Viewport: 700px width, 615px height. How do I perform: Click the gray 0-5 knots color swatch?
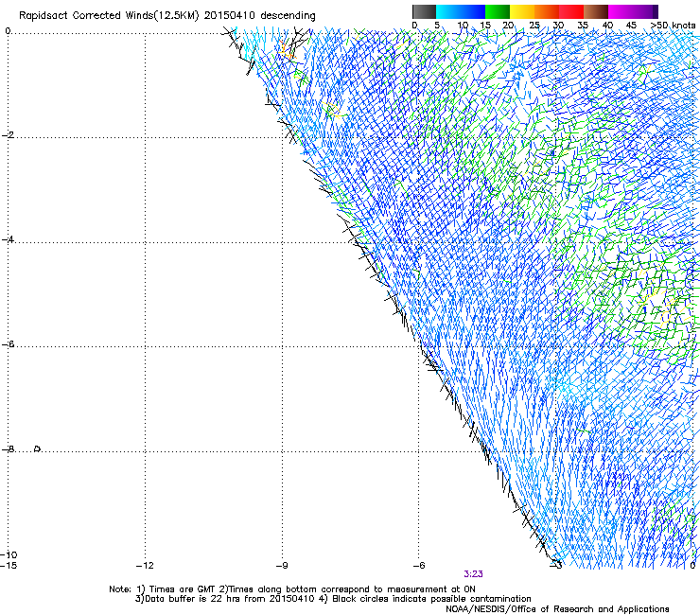pos(424,11)
